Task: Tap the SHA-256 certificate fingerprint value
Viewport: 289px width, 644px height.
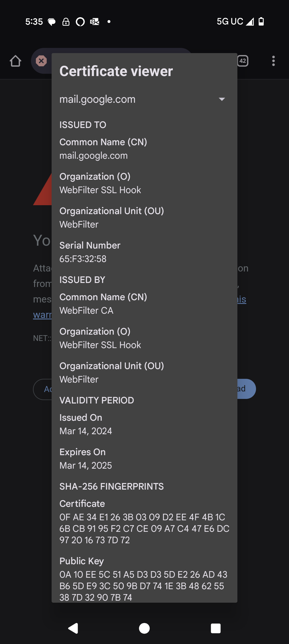Action: point(144,529)
